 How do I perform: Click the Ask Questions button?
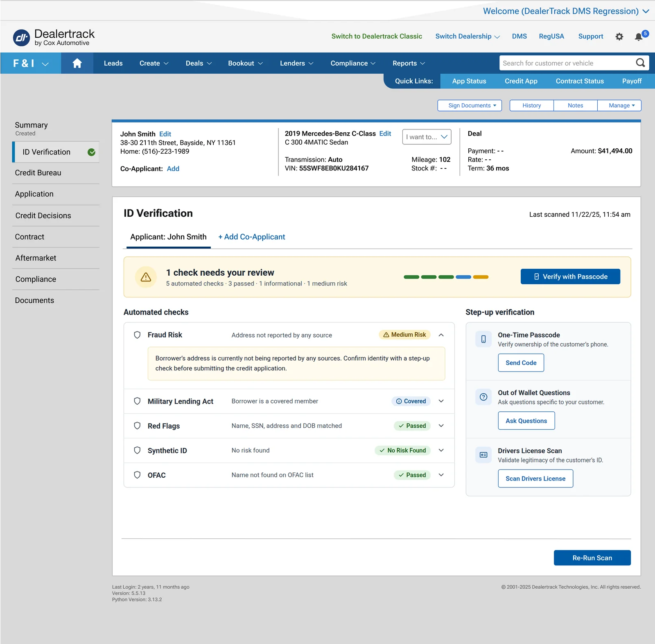tap(526, 421)
